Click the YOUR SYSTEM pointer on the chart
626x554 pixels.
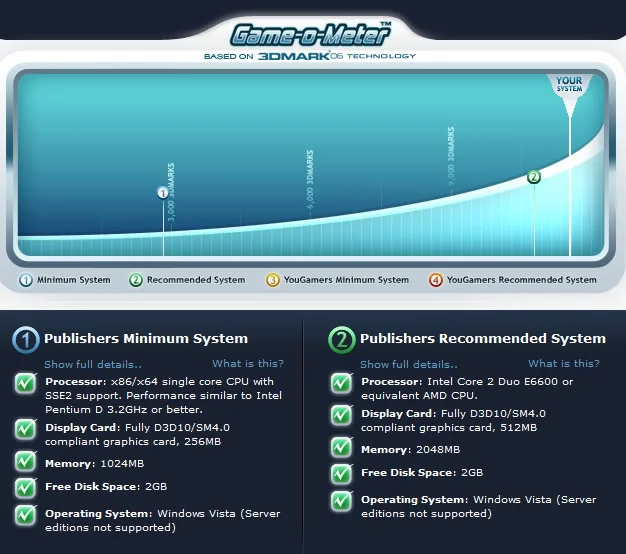pos(570,94)
